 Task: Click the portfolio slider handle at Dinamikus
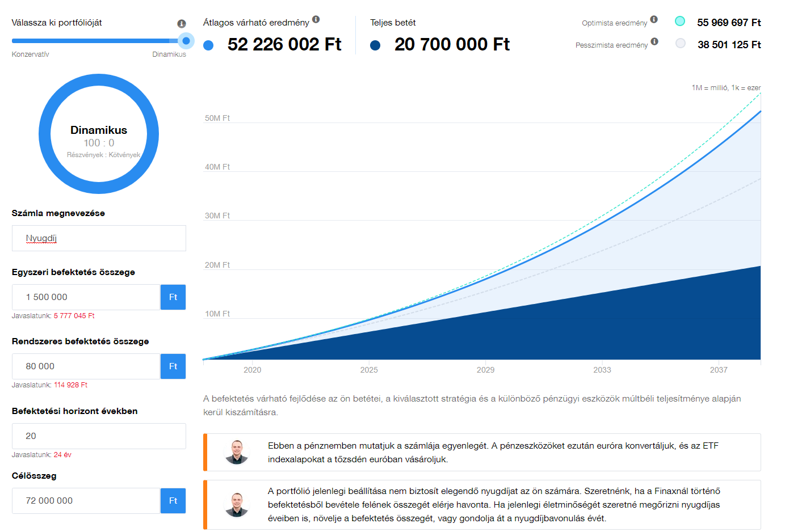click(186, 41)
